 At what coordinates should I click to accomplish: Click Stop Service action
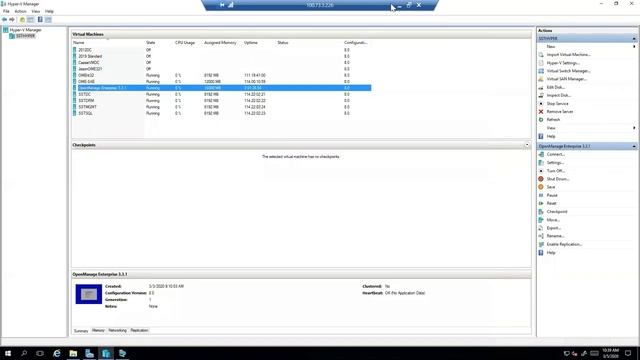click(x=558, y=104)
